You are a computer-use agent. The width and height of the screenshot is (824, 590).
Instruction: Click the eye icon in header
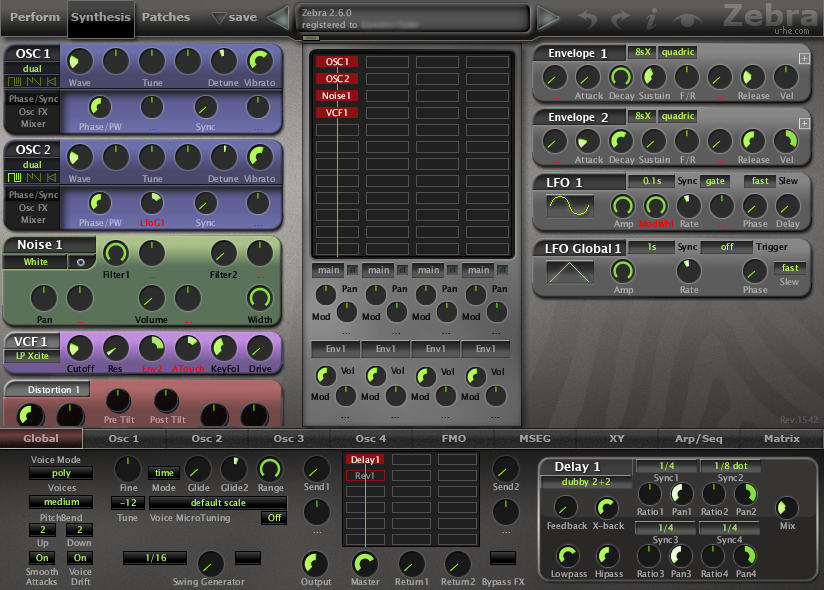[688, 20]
